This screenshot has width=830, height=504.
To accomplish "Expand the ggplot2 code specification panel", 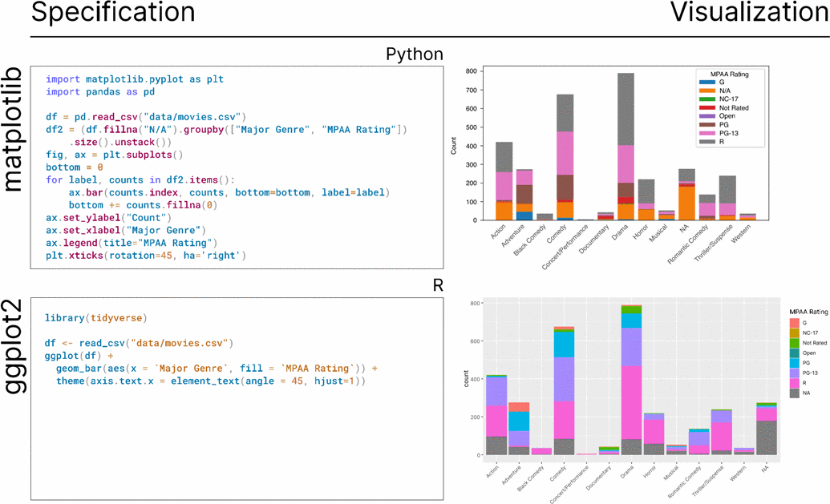I will point(237,393).
